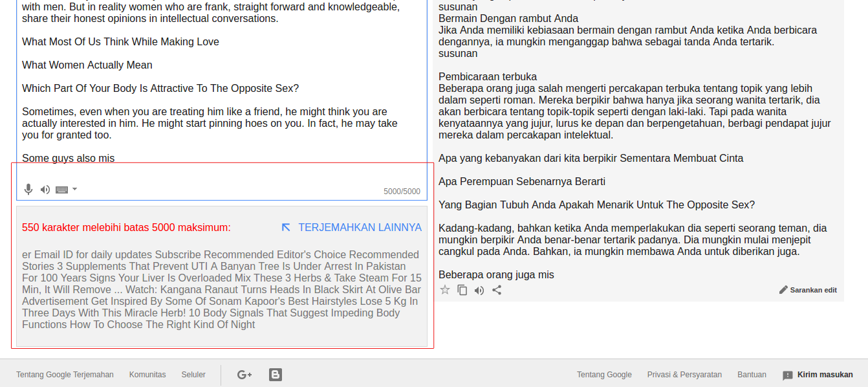Viewport: 868px width, 387px height.
Task: Click translated line 'Apa Perempuan Sebenarnya Berarti'
Action: 522,181
